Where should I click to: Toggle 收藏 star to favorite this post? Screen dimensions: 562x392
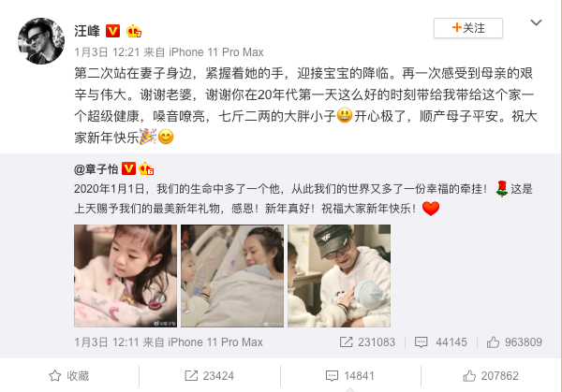[68, 376]
